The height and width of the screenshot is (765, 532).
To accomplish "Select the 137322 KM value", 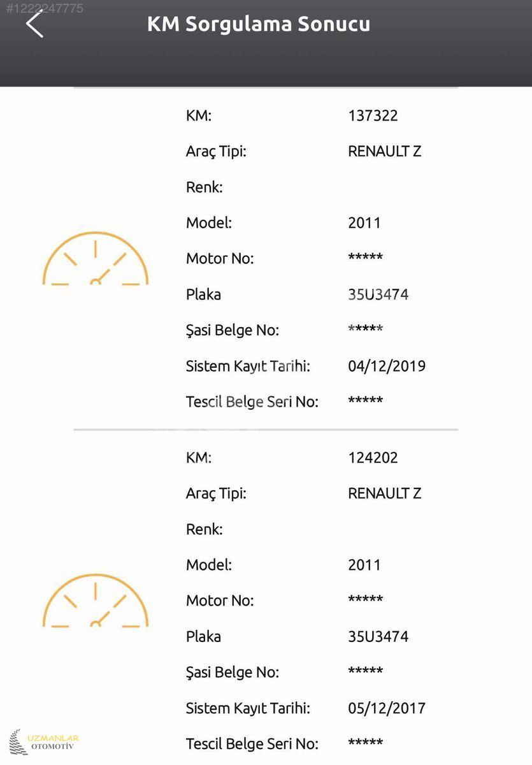I will [373, 116].
